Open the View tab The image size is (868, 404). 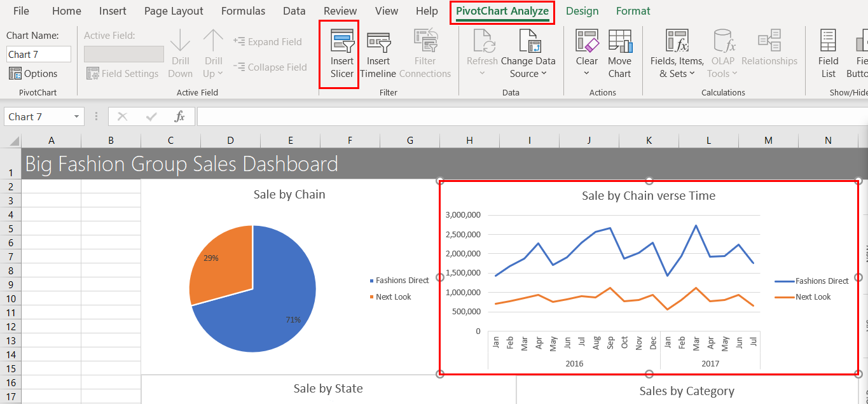click(387, 11)
